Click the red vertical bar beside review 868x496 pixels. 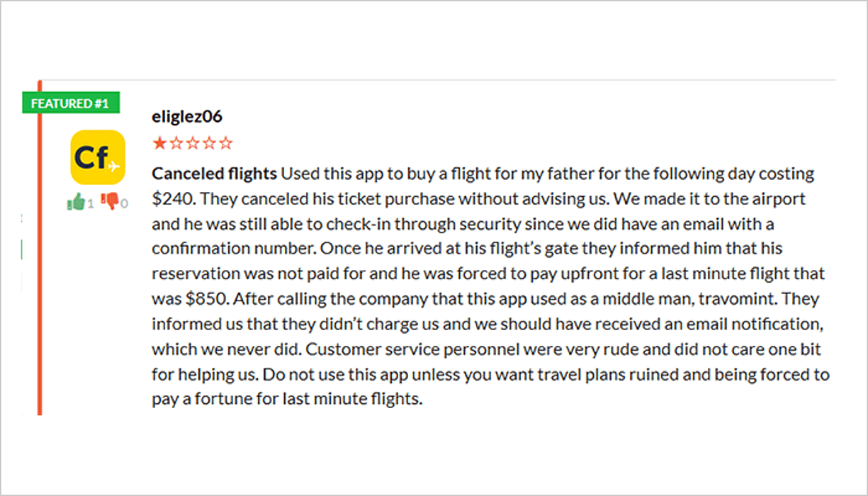(x=40, y=248)
